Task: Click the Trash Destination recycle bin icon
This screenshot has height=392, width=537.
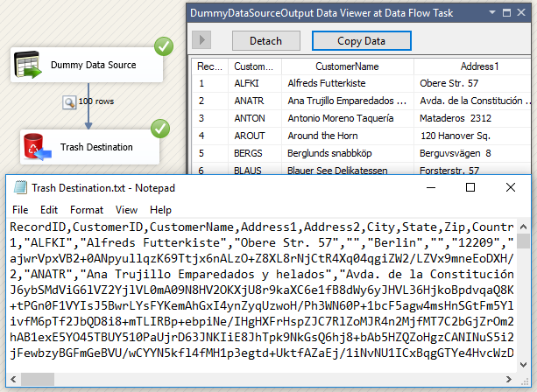Action: (x=37, y=147)
